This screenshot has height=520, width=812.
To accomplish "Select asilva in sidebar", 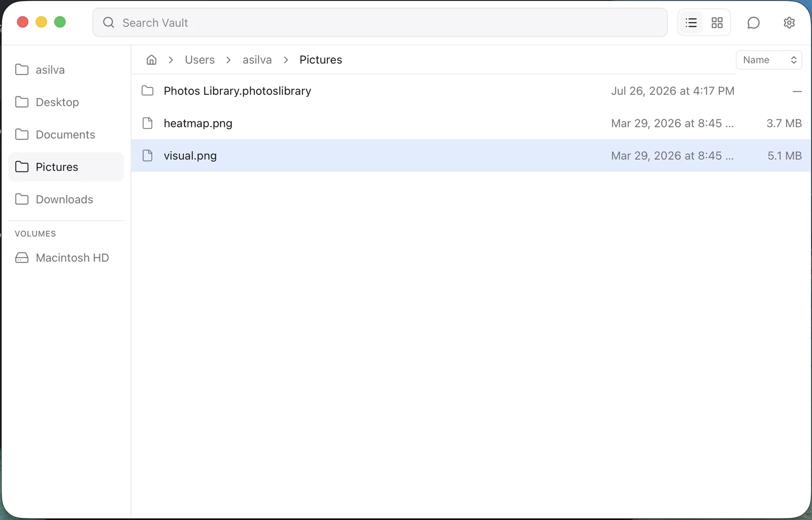I will click(x=66, y=70).
